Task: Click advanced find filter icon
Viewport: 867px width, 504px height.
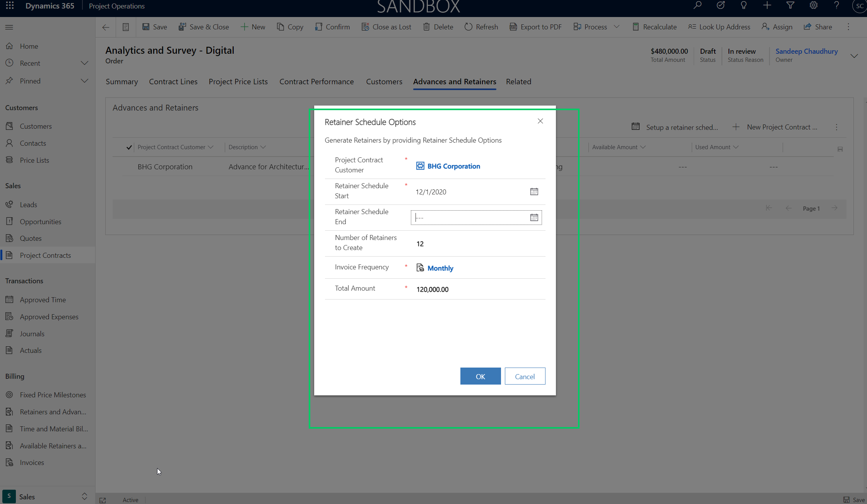Action: coord(790,5)
